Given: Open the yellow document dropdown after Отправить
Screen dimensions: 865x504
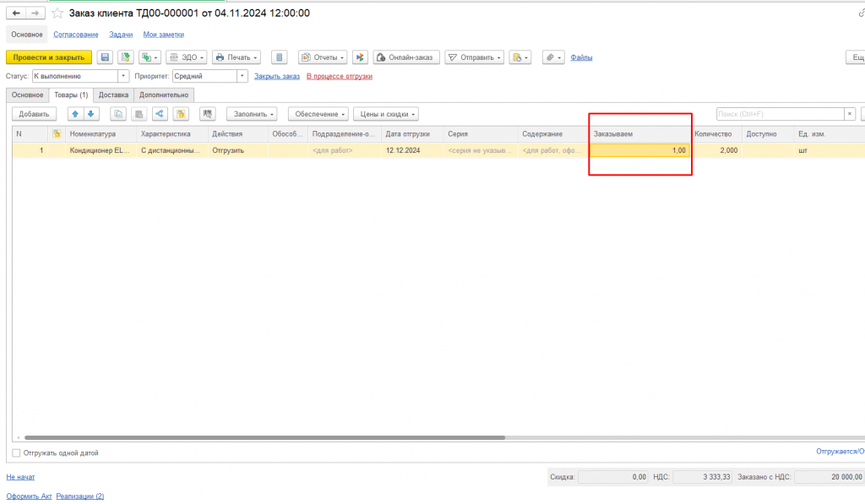Looking at the screenshot, I should pyautogui.click(x=520, y=57).
